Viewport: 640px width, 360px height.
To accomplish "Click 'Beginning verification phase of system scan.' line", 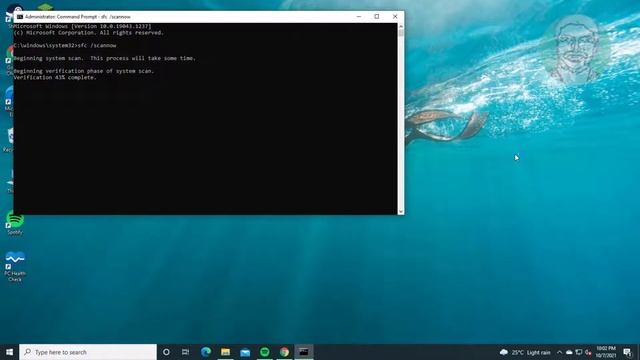I will pyautogui.click(x=84, y=71).
